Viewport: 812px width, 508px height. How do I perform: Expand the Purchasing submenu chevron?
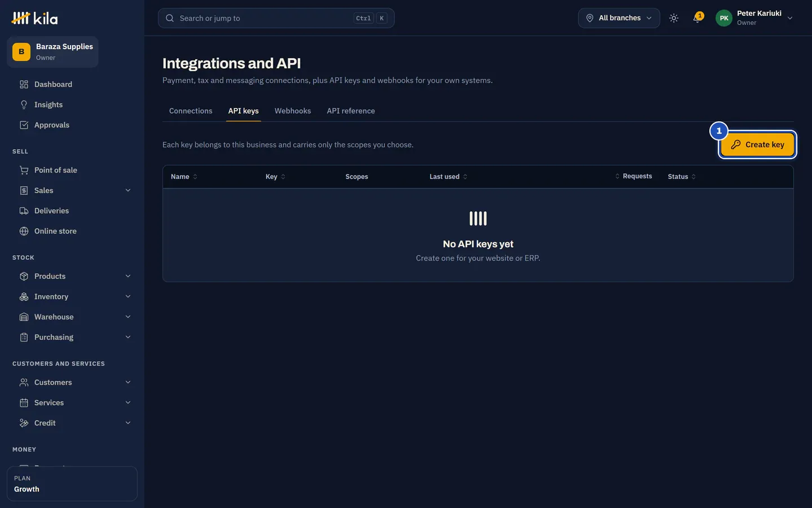[x=128, y=337]
